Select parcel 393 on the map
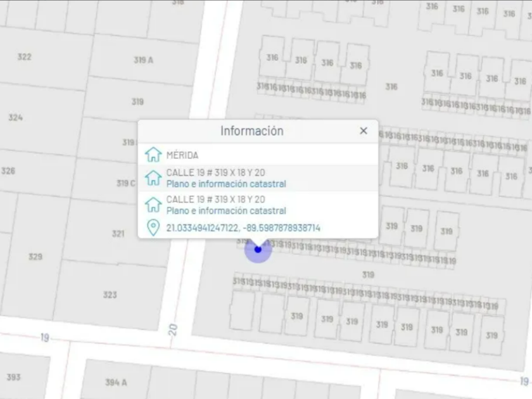 [13, 377]
